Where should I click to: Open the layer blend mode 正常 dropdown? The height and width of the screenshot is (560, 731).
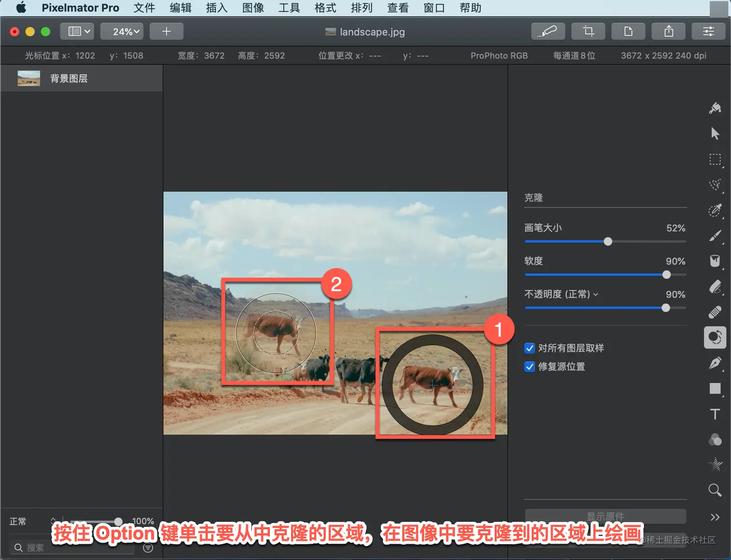(x=32, y=521)
